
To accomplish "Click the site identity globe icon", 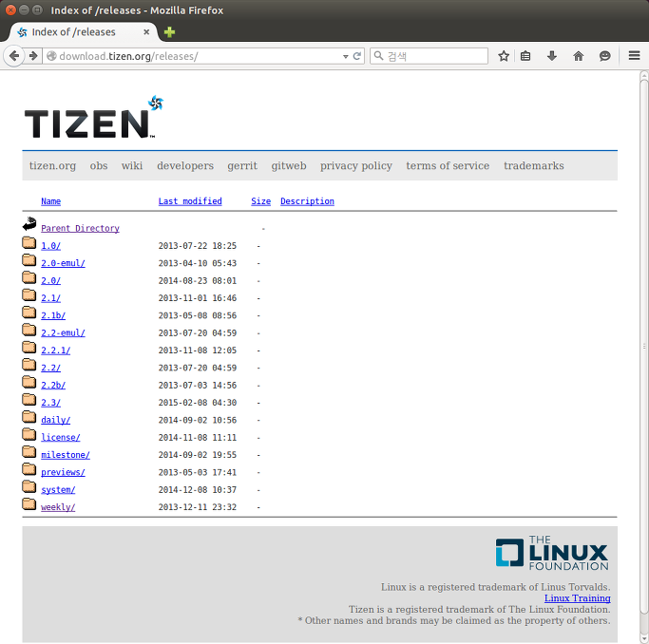I will tap(51, 56).
